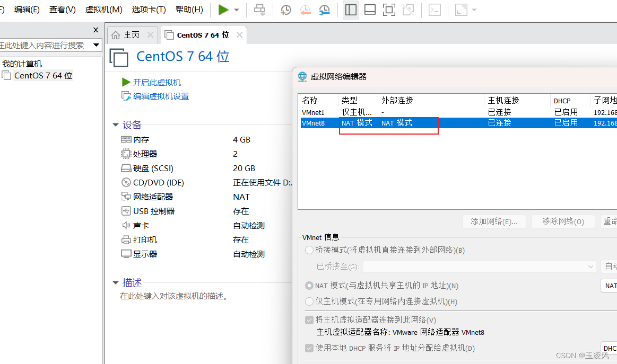
Task: Click the 虚拟网络编辑器 globe title icon
Action: click(302, 77)
